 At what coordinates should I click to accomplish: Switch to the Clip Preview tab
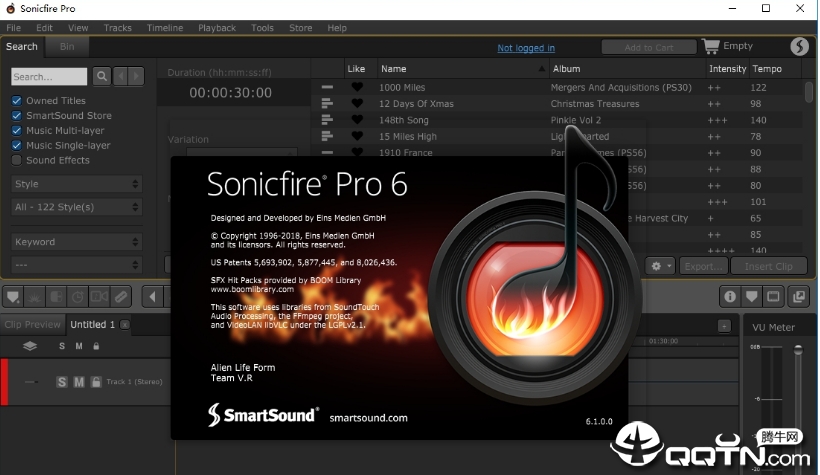[32, 324]
